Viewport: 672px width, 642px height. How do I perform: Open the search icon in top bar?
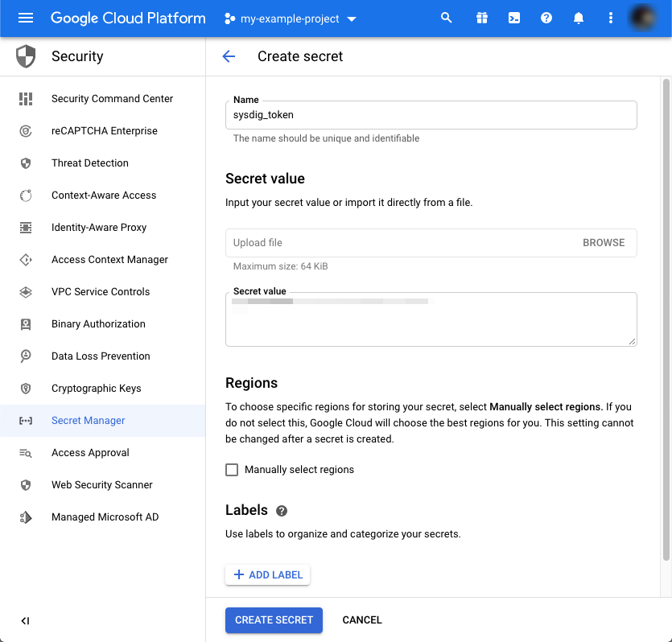[x=446, y=18]
